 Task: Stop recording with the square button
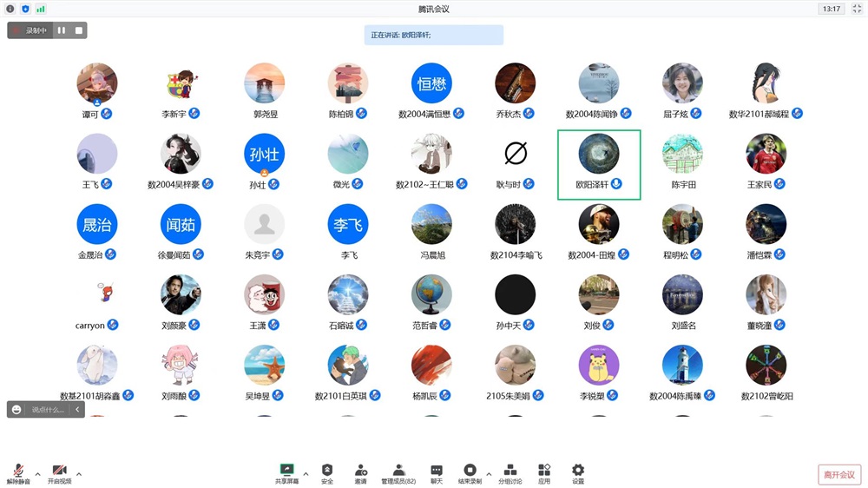tap(78, 30)
